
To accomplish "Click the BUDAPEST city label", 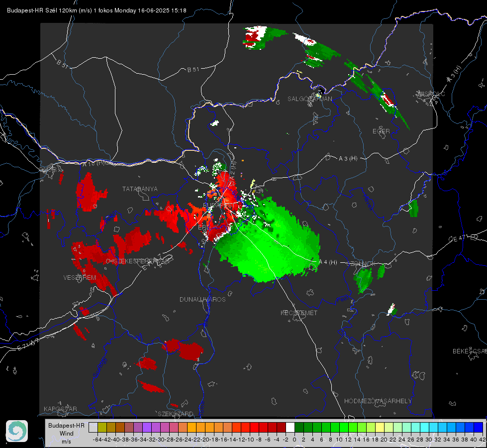I will tap(219, 206).
